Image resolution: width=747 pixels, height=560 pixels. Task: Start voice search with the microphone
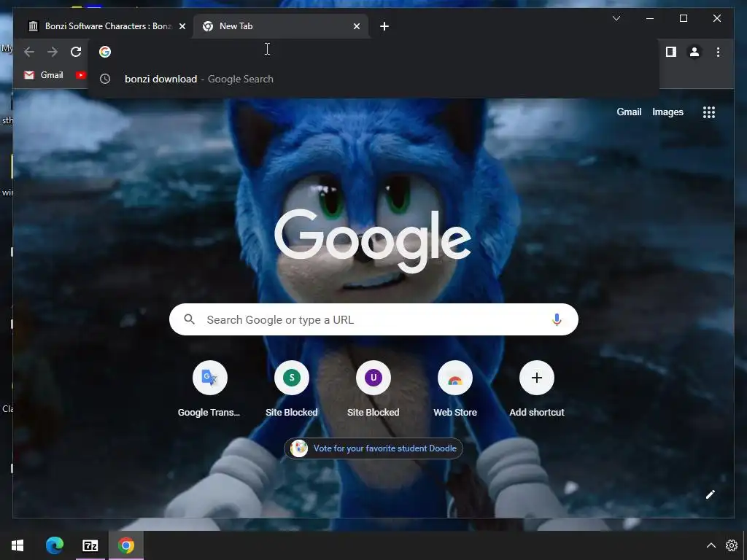pos(557,319)
